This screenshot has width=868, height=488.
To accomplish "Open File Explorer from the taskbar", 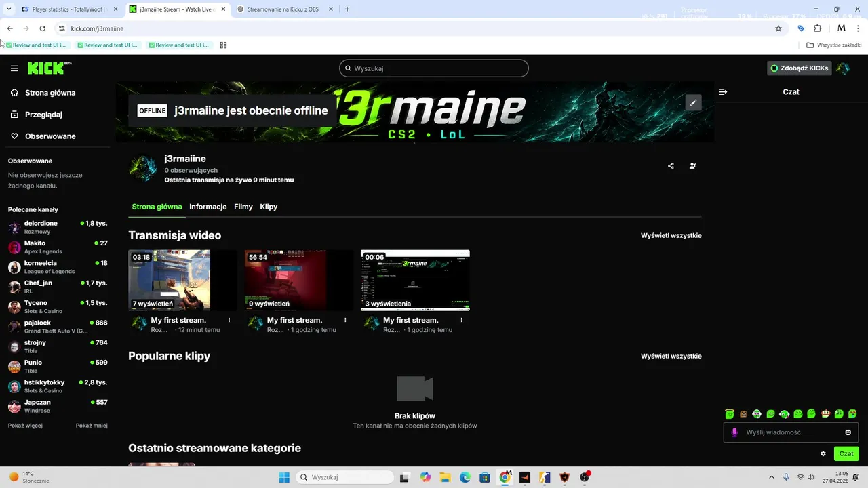I will 445,477.
